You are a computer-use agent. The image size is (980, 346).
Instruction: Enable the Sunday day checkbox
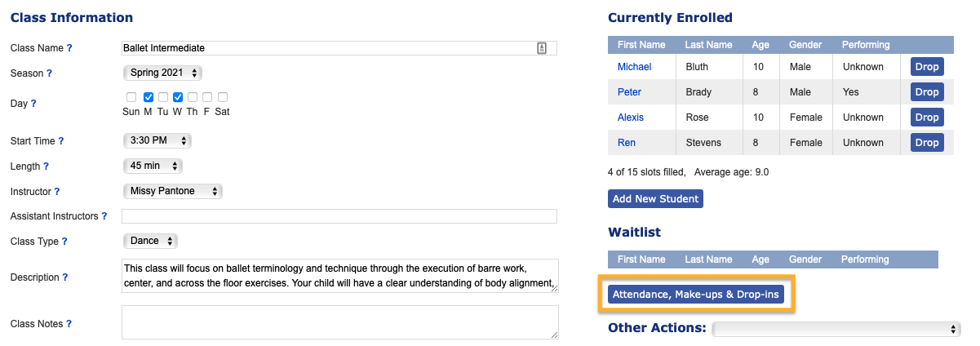coord(131,98)
